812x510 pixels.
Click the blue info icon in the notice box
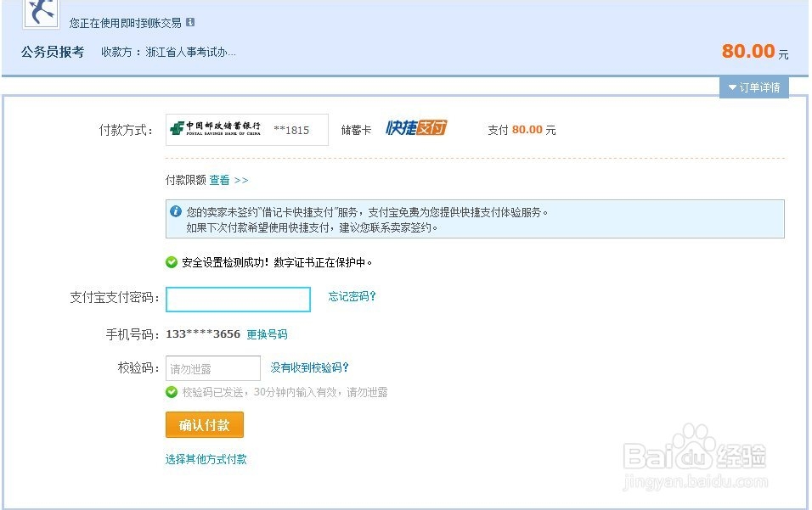point(175,210)
